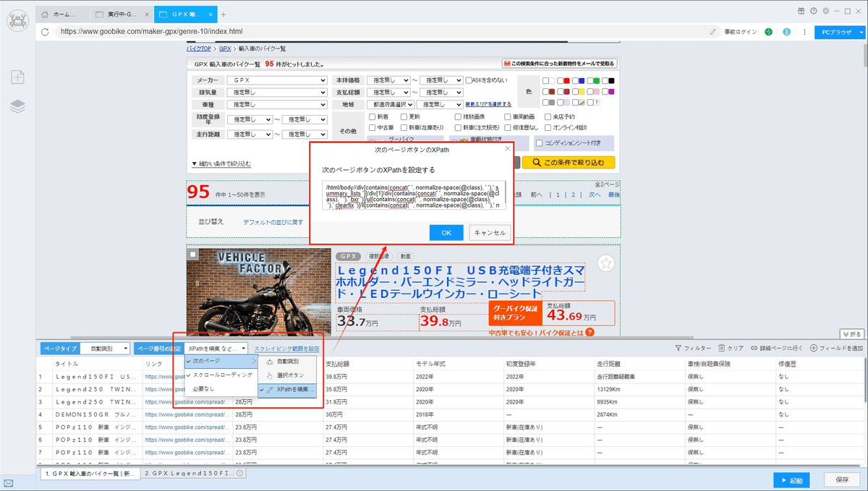Open the 都道府県選択 region dropdown
This screenshot has width=868, height=491.
(x=389, y=104)
